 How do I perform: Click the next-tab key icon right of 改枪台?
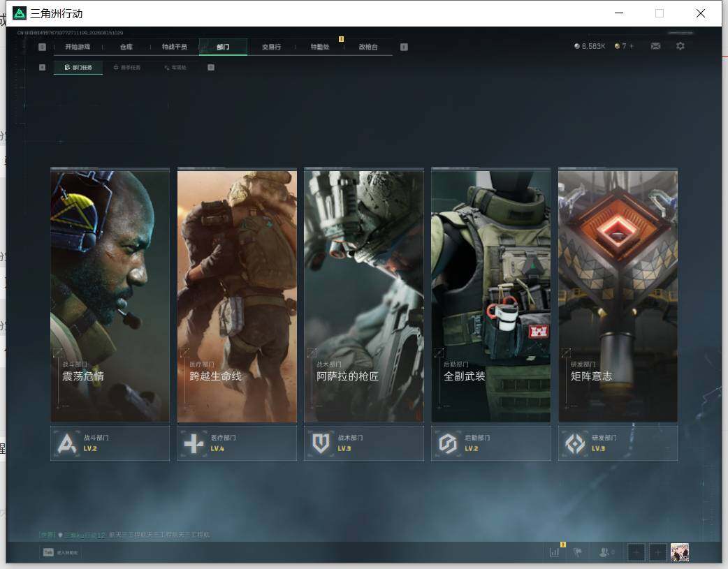coord(404,47)
